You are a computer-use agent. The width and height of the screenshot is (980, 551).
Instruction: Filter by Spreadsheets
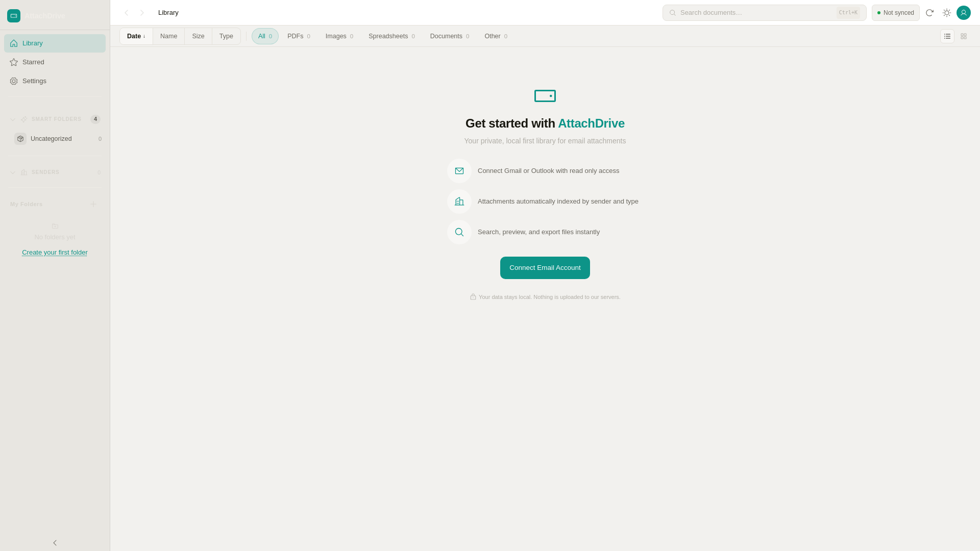(391, 36)
